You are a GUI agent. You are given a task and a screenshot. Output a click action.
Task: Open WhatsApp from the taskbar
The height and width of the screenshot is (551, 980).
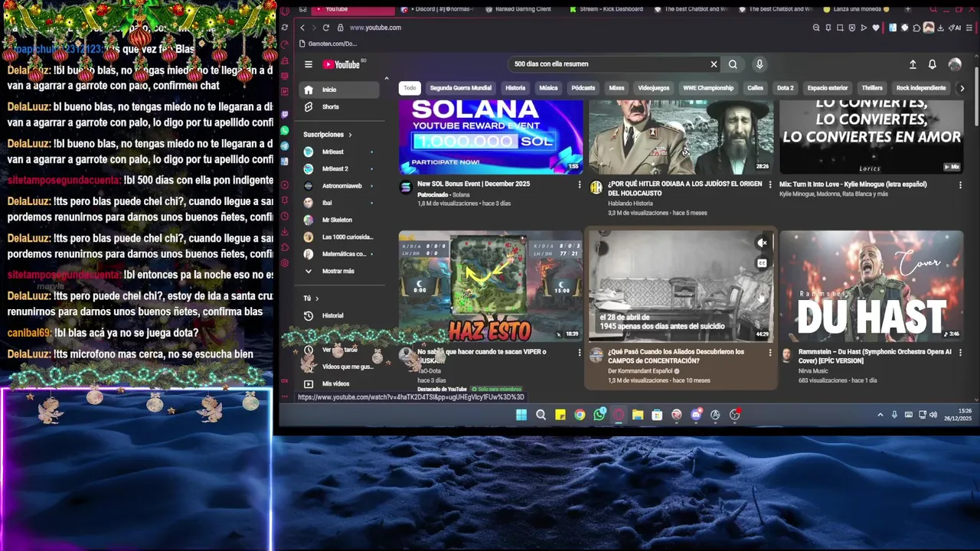[x=599, y=415]
